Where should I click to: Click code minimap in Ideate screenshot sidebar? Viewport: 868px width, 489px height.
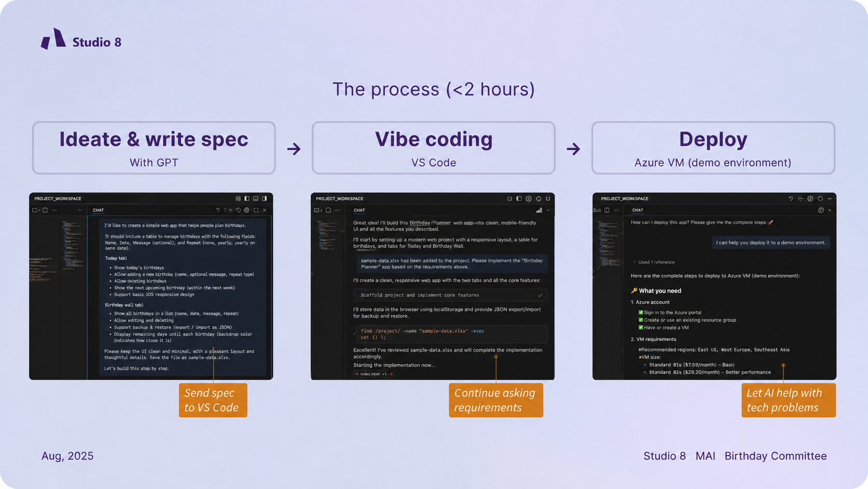72,244
